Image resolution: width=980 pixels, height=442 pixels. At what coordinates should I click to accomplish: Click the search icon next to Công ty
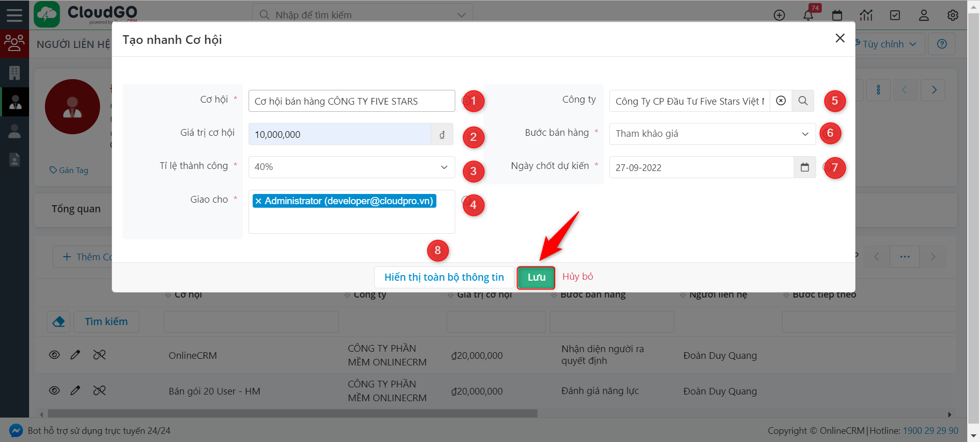[x=803, y=101]
